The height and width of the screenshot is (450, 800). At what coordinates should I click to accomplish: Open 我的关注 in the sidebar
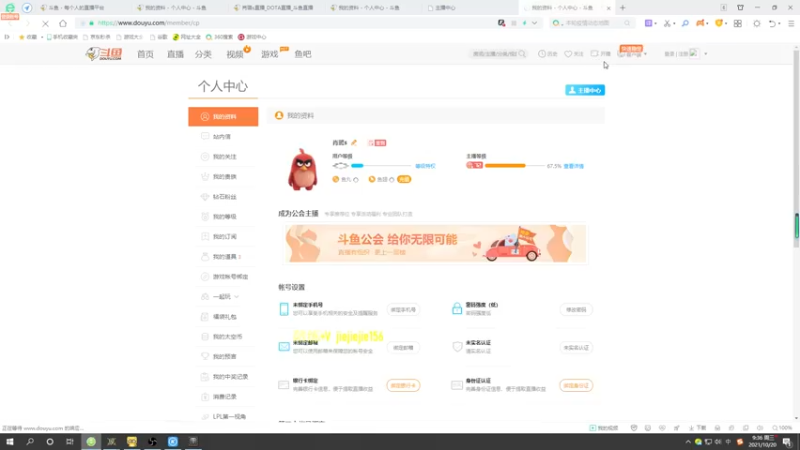223,157
